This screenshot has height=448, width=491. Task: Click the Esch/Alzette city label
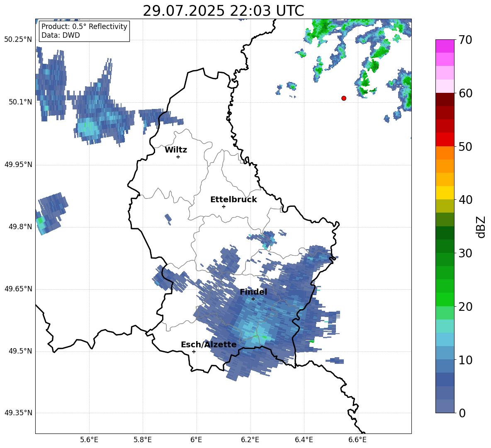coord(209,344)
